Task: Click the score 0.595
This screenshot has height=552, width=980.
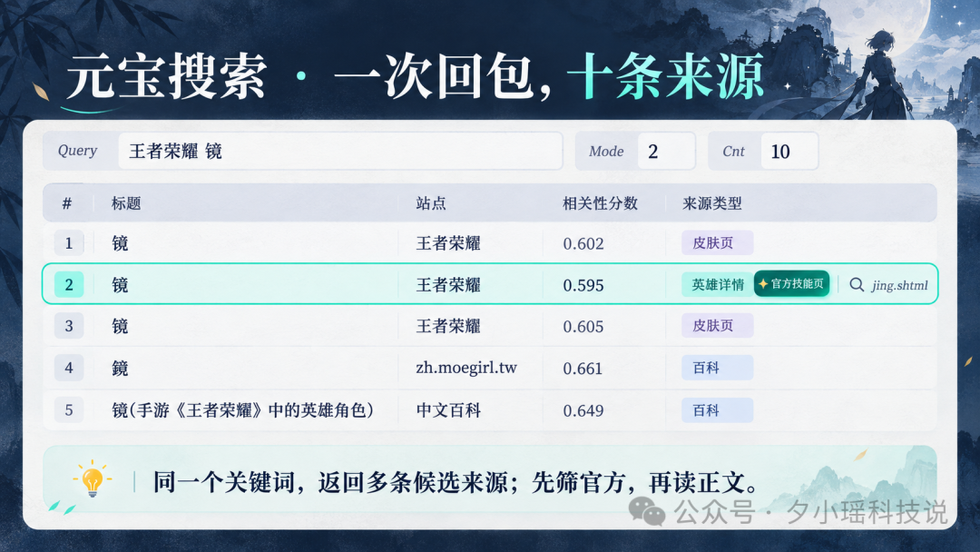Action: [x=583, y=285]
